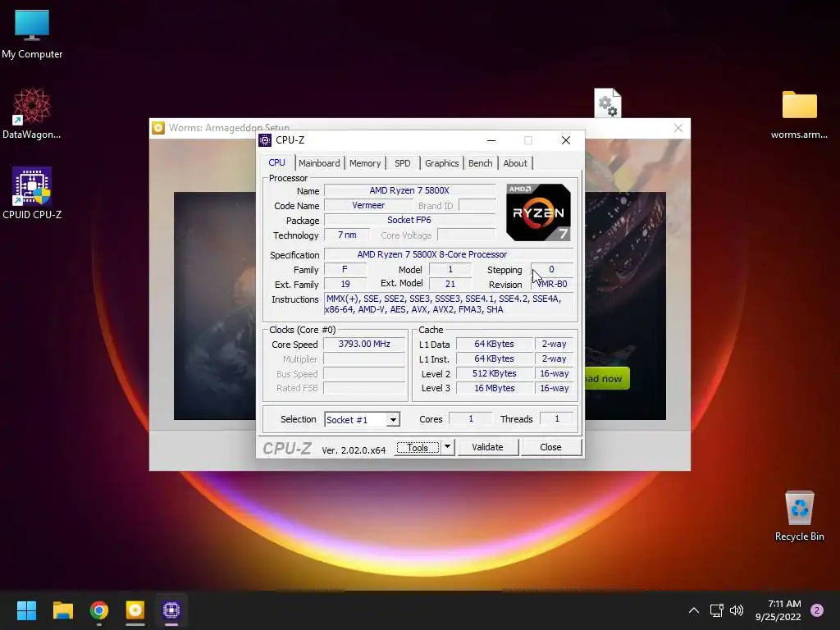Click Instructions list text field
This screenshot has height=630, width=840.
pyautogui.click(x=449, y=304)
